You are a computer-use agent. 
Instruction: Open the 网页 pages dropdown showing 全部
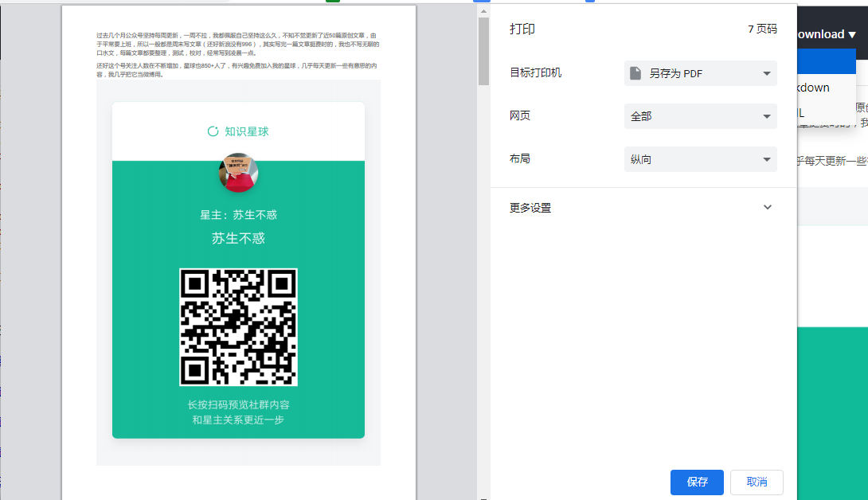(x=700, y=116)
